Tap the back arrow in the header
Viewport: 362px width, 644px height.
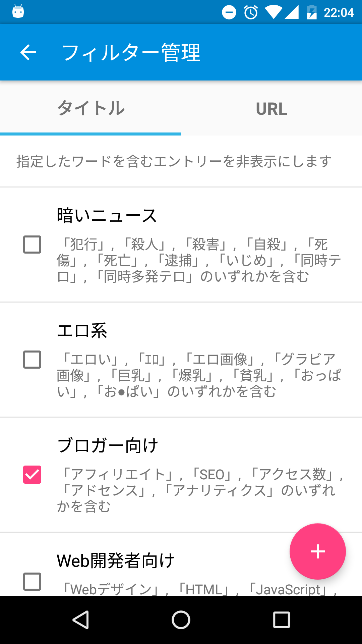coord(28,53)
